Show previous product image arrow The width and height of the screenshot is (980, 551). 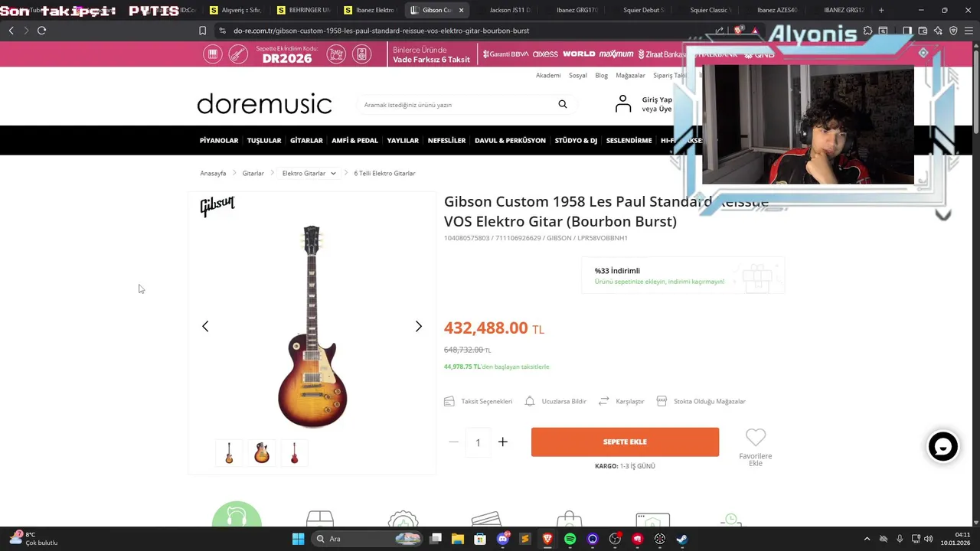tap(205, 326)
